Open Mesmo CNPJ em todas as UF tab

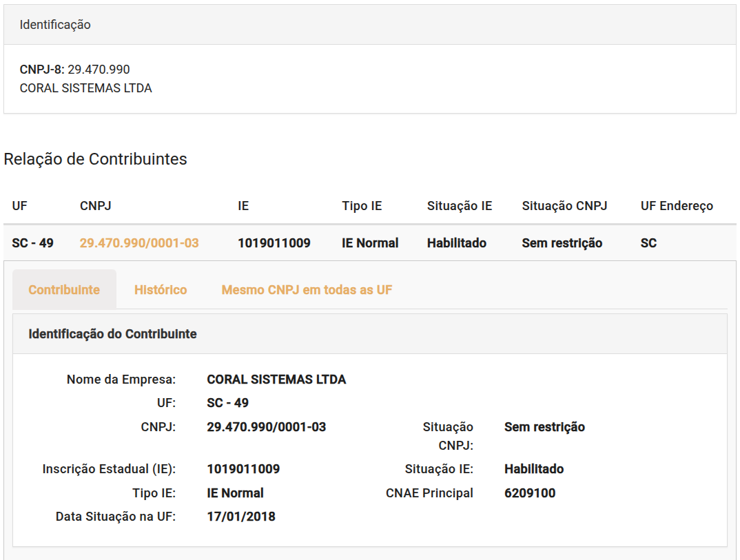[307, 290]
